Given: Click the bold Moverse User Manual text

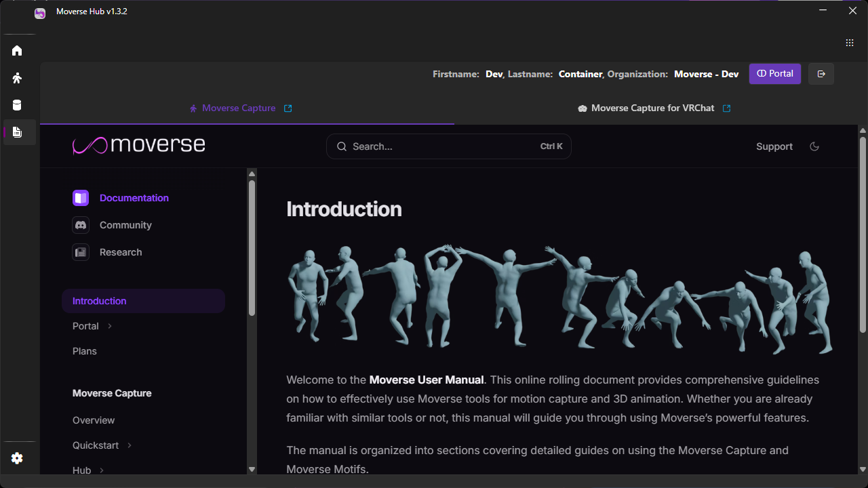Looking at the screenshot, I should [427, 380].
